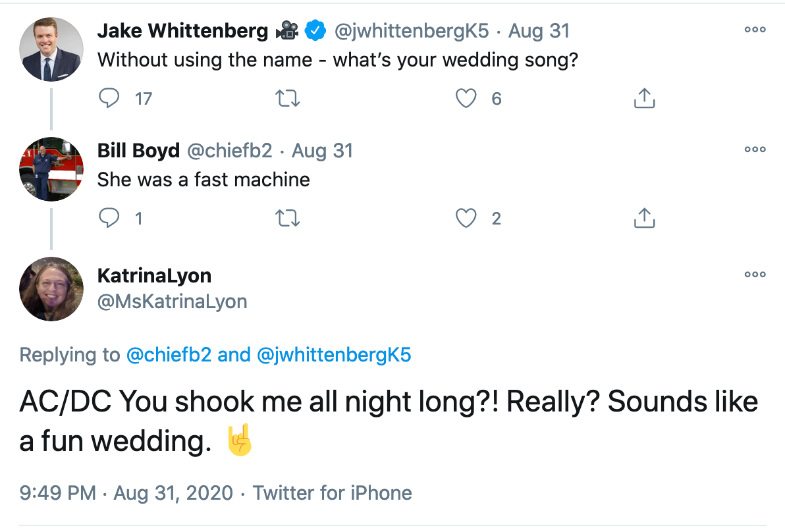The height and width of the screenshot is (532, 785).
Task: Open the reply icon under Bill Boyd's tweet
Action: 109,217
